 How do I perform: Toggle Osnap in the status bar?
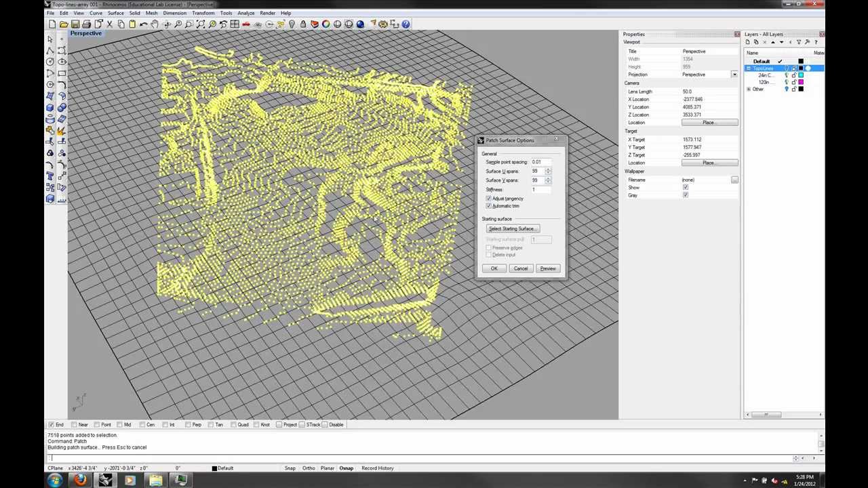[x=346, y=468]
